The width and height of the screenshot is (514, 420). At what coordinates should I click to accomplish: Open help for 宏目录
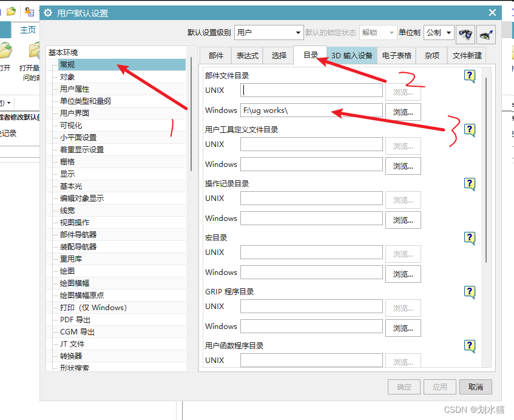(x=470, y=238)
